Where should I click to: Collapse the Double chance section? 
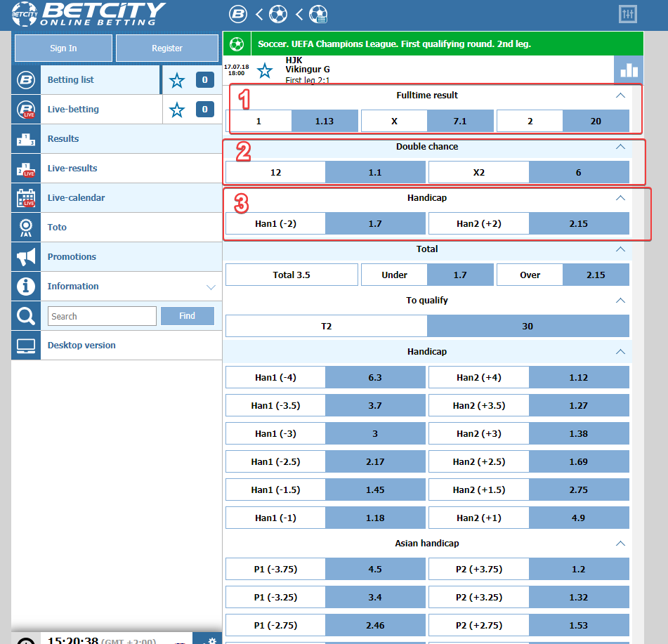[620, 147]
